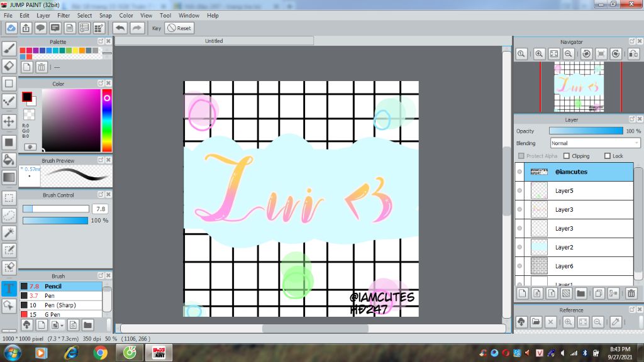Open the Window menu
644x362 pixels.
tap(189, 16)
